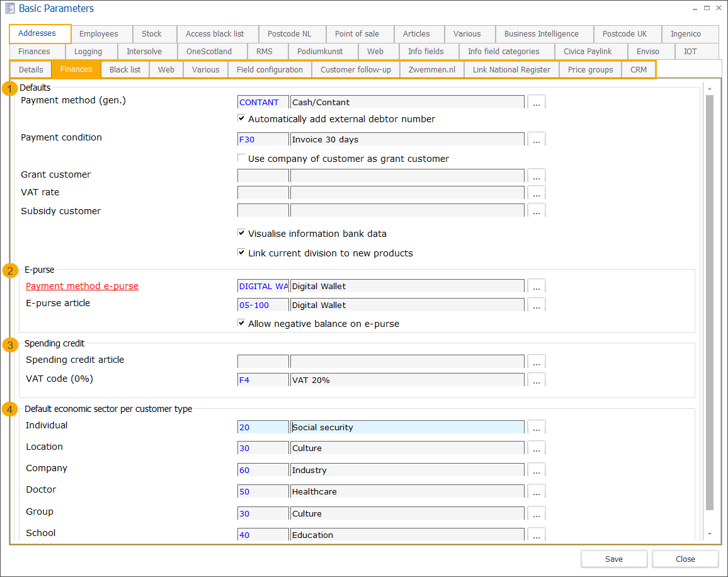Browse options for E-purse article
Viewport: 728px width, 577px height.
(536, 306)
